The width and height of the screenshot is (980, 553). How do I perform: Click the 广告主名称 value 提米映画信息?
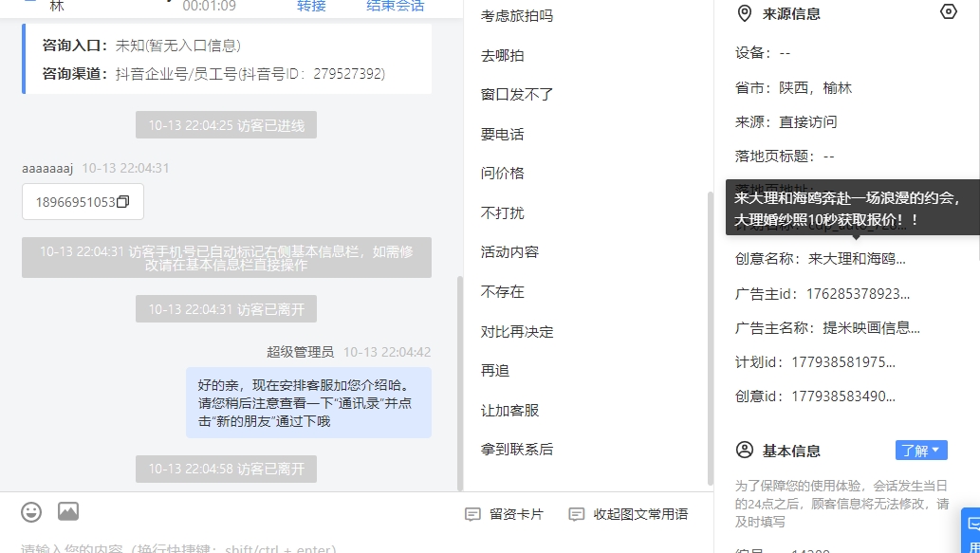pos(871,328)
